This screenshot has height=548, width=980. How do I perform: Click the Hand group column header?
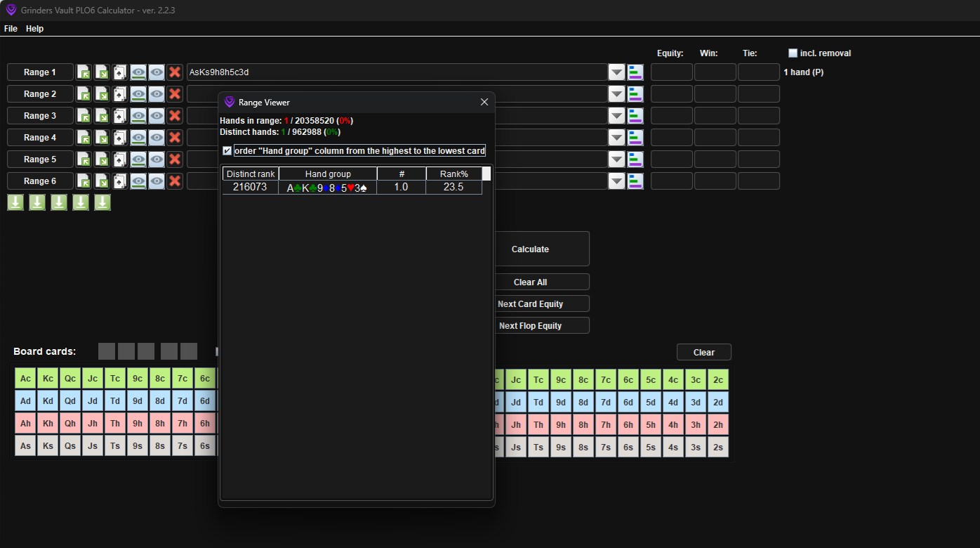pos(328,174)
